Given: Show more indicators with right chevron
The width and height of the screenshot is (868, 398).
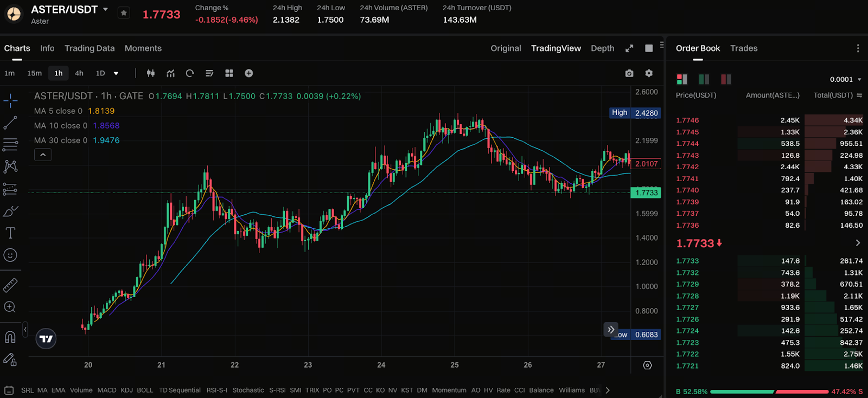Looking at the screenshot, I should pos(608,390).
